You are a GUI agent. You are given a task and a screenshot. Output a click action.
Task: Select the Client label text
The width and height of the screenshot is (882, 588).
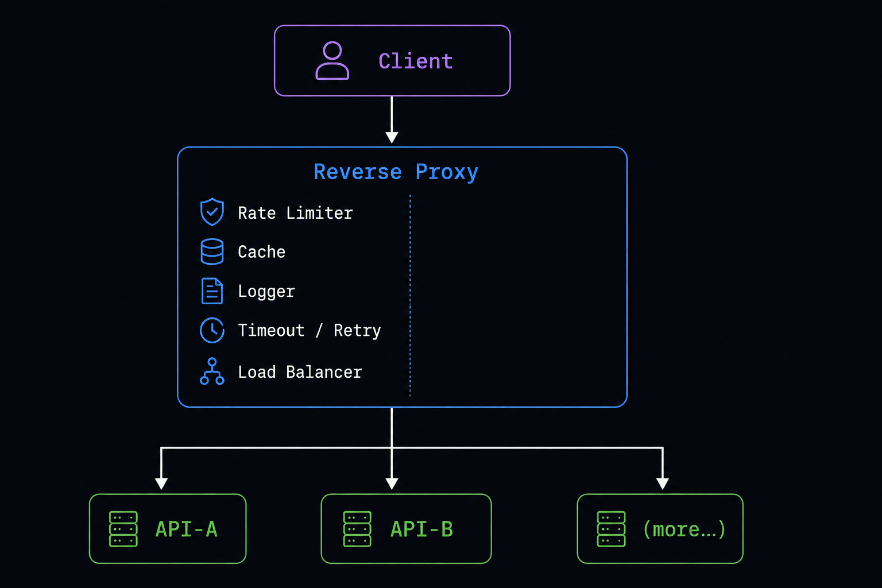416,61
